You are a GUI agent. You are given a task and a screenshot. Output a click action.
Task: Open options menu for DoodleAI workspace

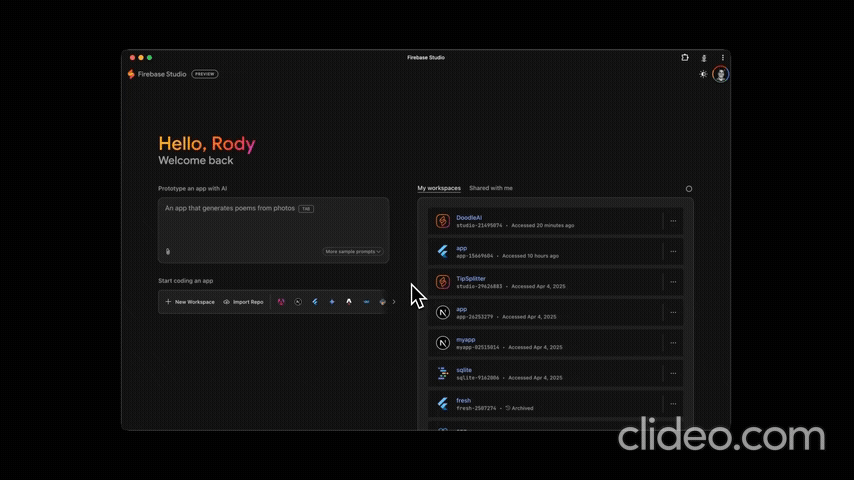(x=673, y=221)
